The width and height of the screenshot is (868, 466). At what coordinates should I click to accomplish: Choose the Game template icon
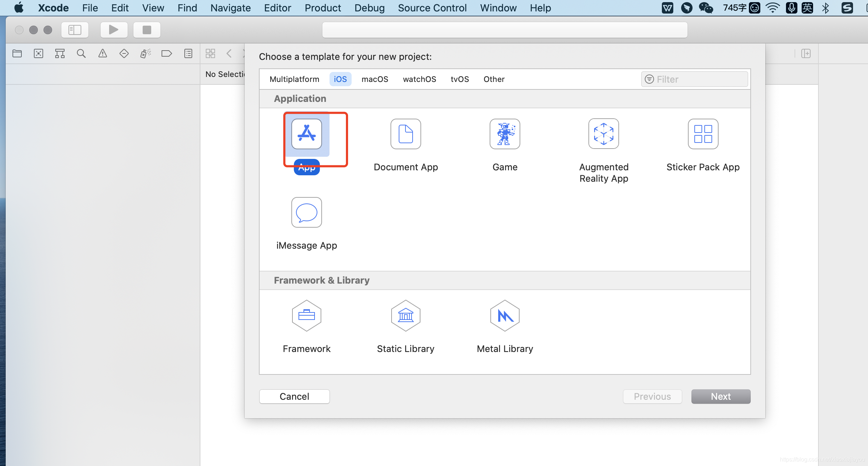click(x=505, y=134)
